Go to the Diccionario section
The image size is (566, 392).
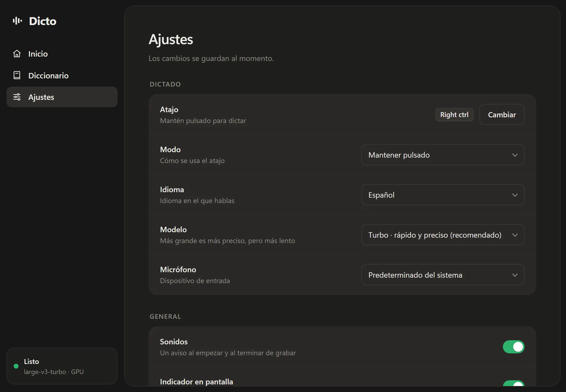(62, 75)
